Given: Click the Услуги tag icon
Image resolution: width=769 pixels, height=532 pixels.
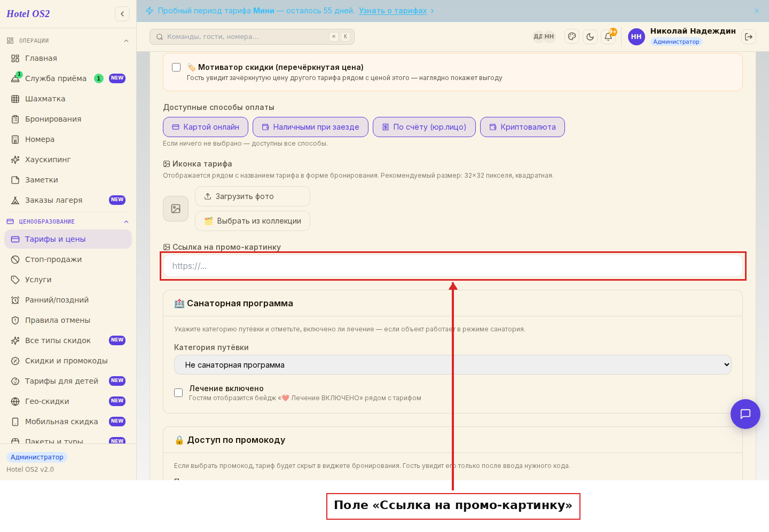Looking at the screenshot, I should (x=15, y=280).
